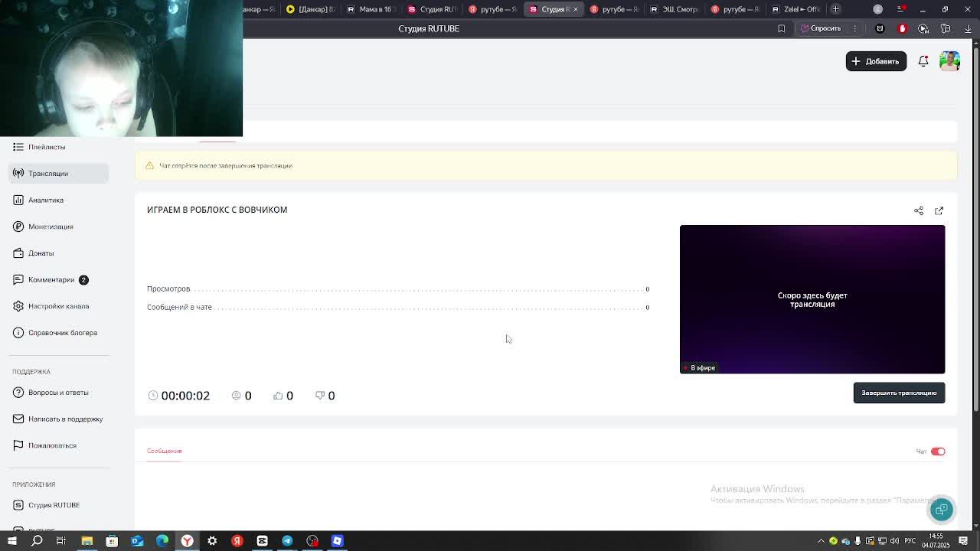
Task: Open the browser extensions menu dots
Action: pyautogui.click(x=854, y=28)
